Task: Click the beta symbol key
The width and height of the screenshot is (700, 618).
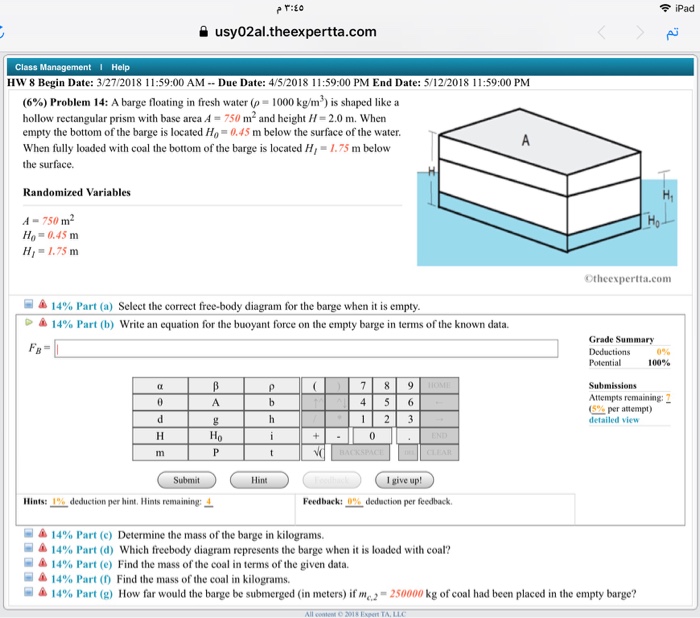Action: [216, 386]
